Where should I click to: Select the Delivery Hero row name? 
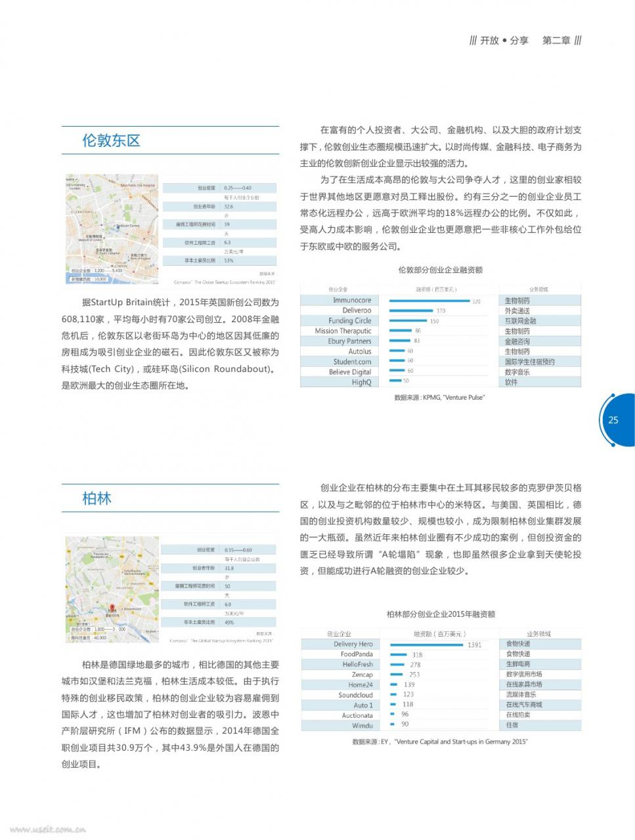pos(353,644)
